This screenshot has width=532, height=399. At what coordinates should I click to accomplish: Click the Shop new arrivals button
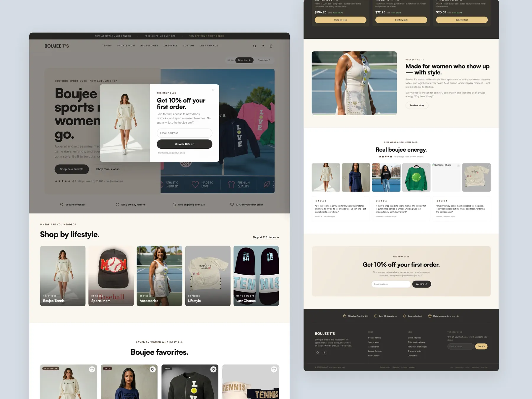click(72, 169)
